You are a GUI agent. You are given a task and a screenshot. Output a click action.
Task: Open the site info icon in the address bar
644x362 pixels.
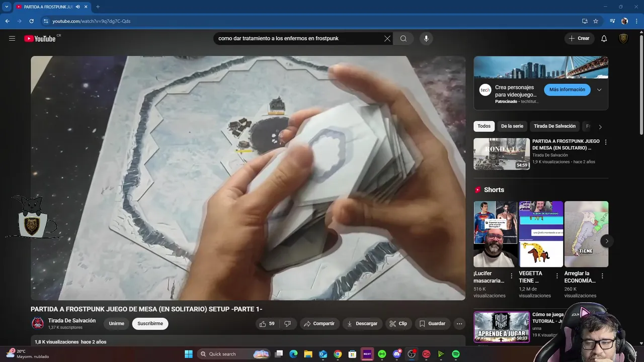(x=46, y=21)
